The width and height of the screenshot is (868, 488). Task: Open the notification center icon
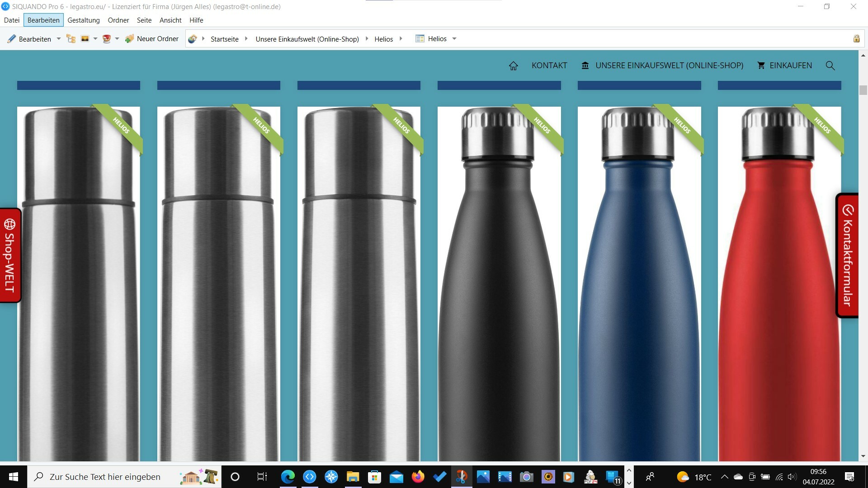point(849,477)
